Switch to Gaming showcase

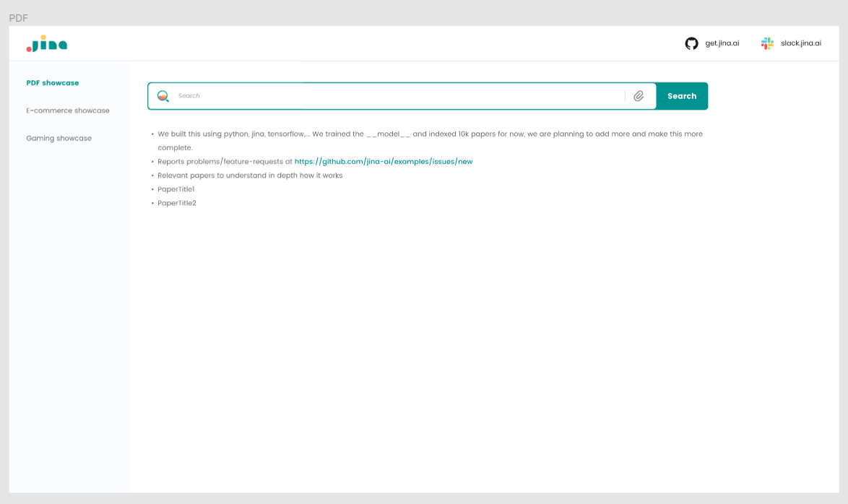pyautogui.click(x=59, y=139)
